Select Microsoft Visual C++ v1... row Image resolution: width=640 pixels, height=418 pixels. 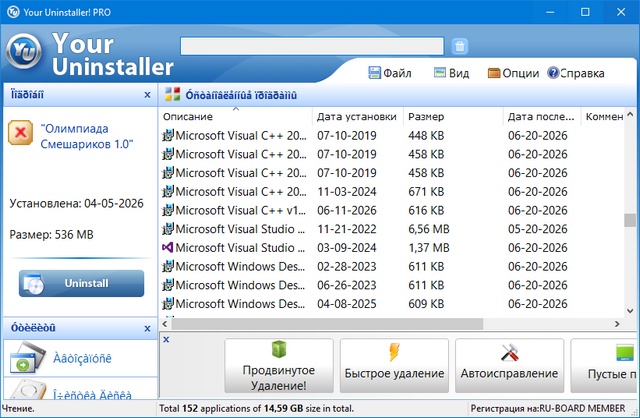tap(392, 210)
